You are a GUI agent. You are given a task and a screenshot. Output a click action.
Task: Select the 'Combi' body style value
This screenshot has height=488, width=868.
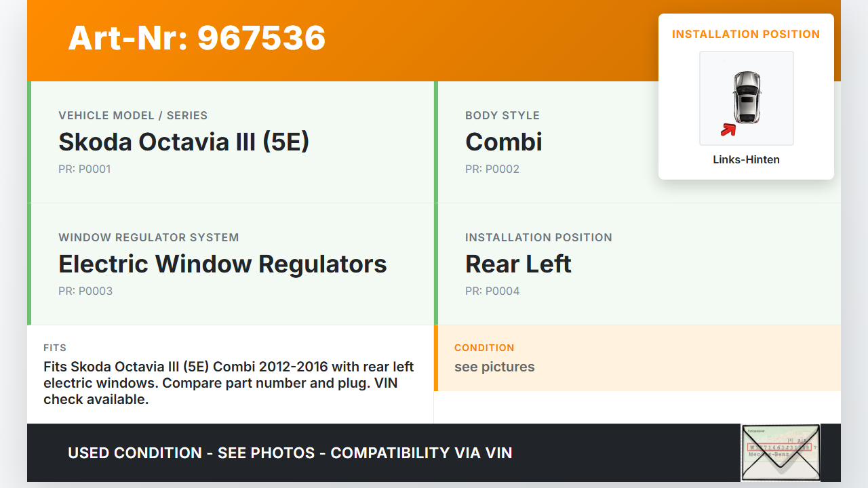503,142
